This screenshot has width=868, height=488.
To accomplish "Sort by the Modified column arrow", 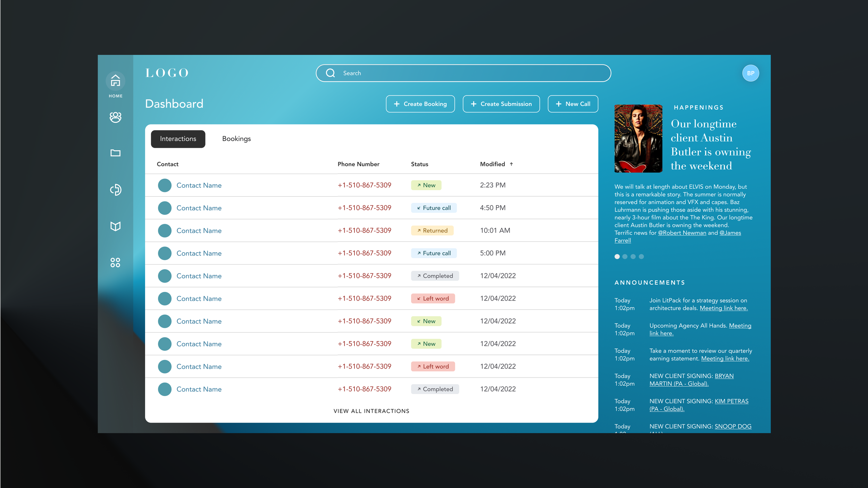I will [x=511, y=164].
